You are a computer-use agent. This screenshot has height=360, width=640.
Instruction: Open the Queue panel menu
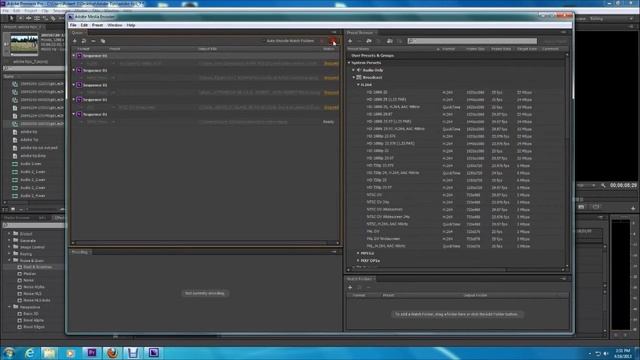coord(334,32)
